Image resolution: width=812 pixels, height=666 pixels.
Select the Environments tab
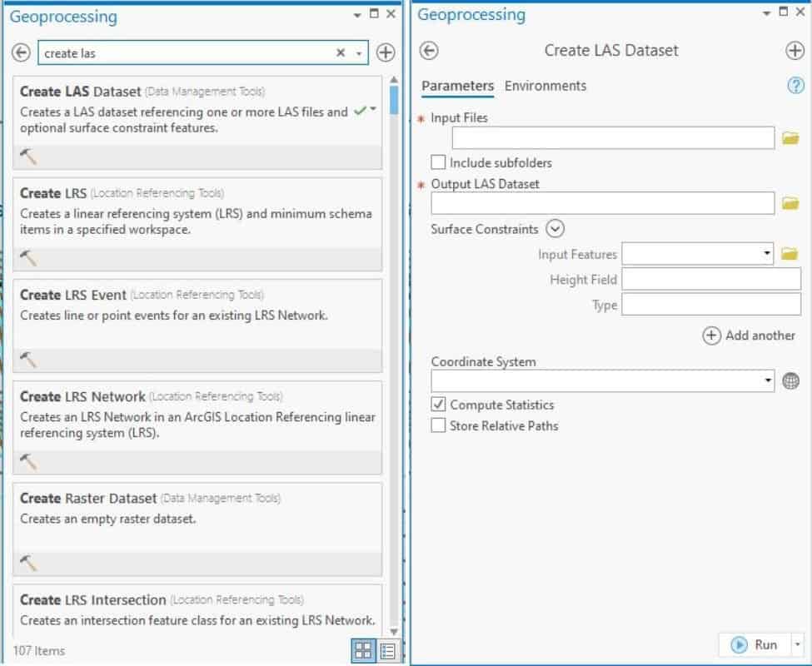point(545,86)
